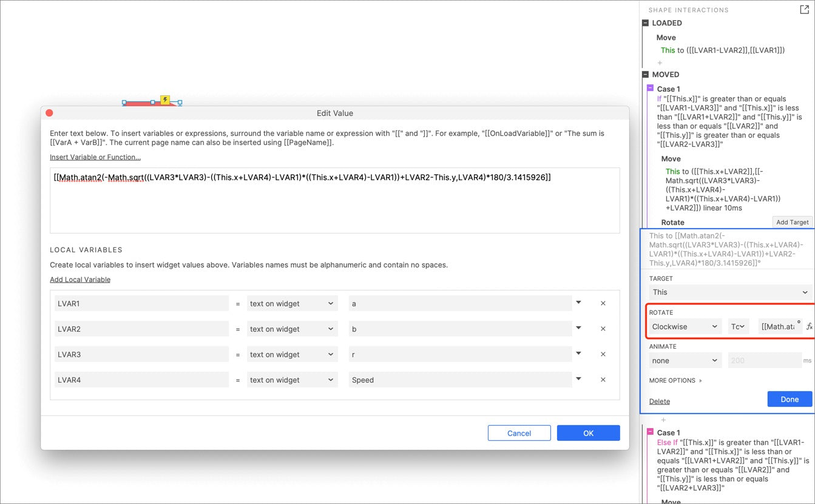
Task: Expand MORE OPTIONS in the rotate action
Action: (x=675, y=380)
